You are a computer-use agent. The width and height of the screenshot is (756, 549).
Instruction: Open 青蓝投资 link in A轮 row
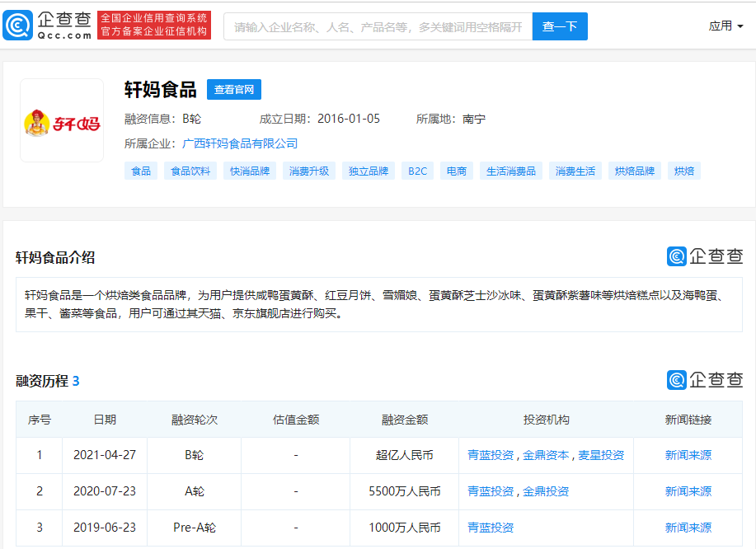tap(491, 491)
